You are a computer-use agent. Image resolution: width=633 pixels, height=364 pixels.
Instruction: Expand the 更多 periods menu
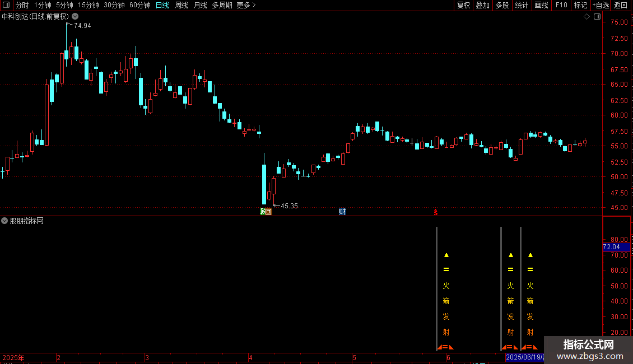246,5
